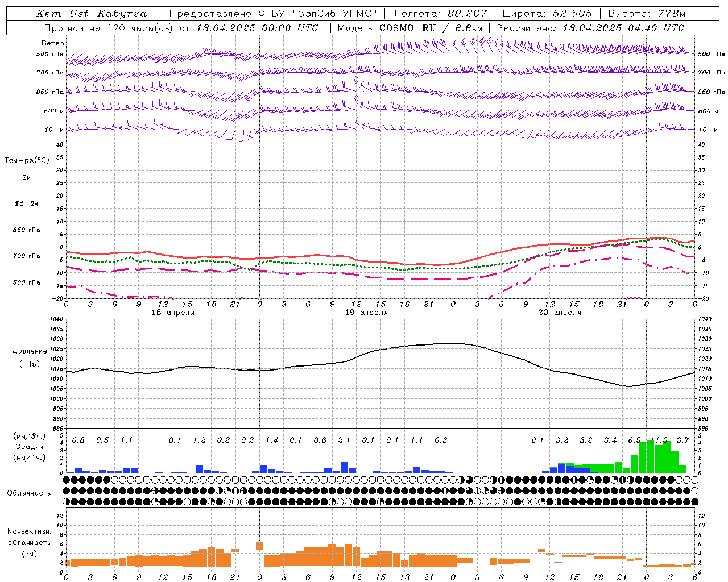Screen dimensions: 728x582
Task: Click the model label 'COSMO-RU / 6.6км'
Action: 431,28
